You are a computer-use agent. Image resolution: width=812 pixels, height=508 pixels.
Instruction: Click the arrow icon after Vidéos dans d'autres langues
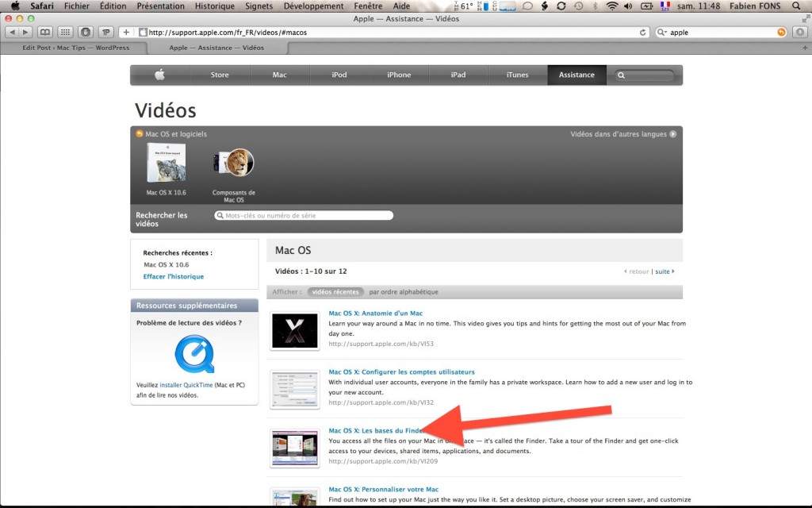tap(672, 133)
